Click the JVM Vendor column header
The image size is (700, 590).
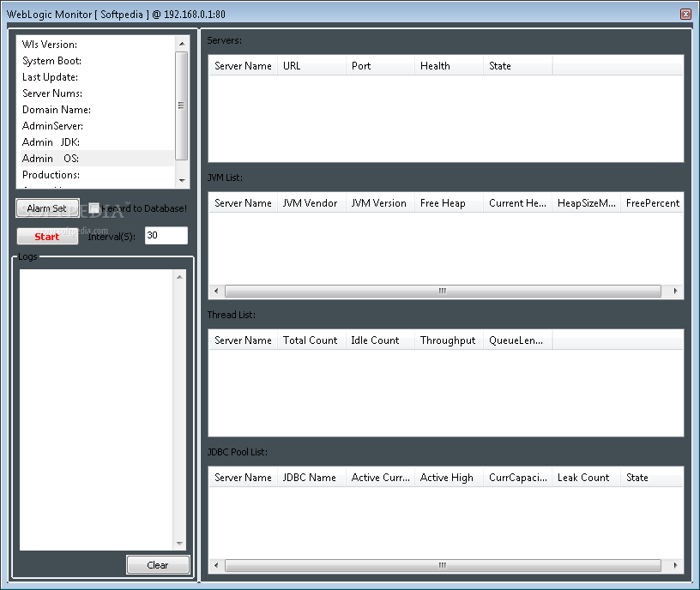(x=311, y=203)
